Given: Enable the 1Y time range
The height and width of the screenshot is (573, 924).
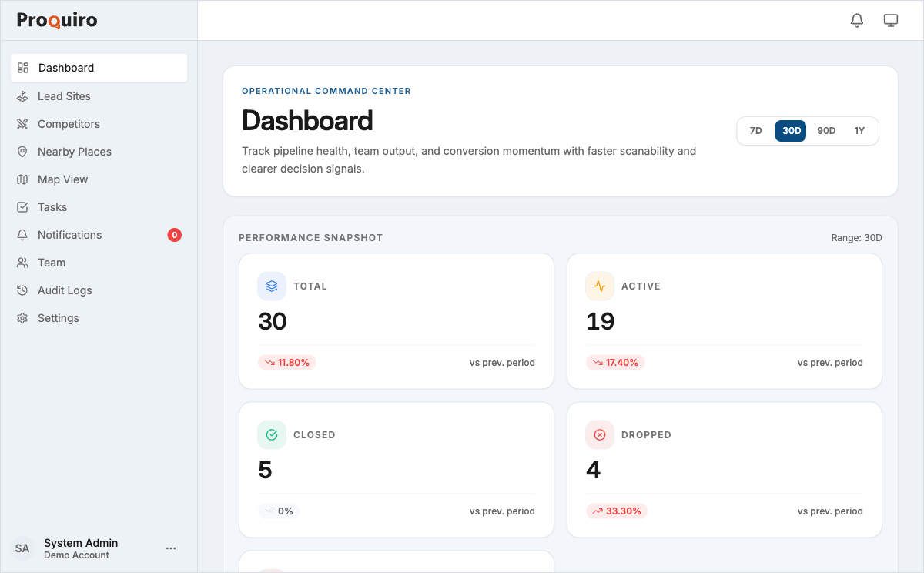Looking at the screenshot, I should (x=860, y=130).
